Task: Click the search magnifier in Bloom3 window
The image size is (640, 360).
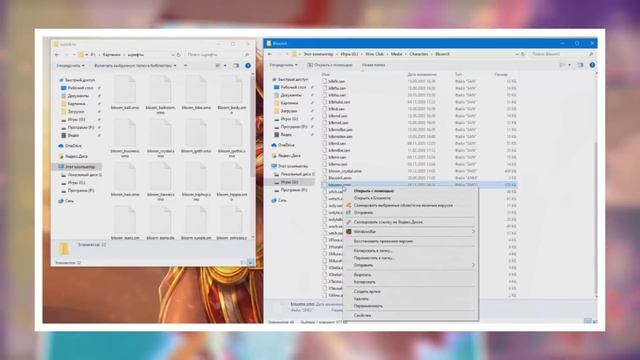Action: pyautogui.click(x=591, y=54)
